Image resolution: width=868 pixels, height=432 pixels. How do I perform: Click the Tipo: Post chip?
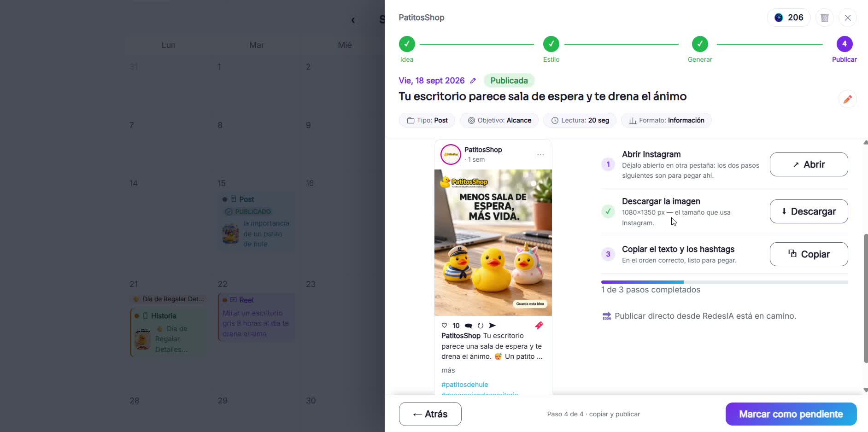[x=427, y=120]
